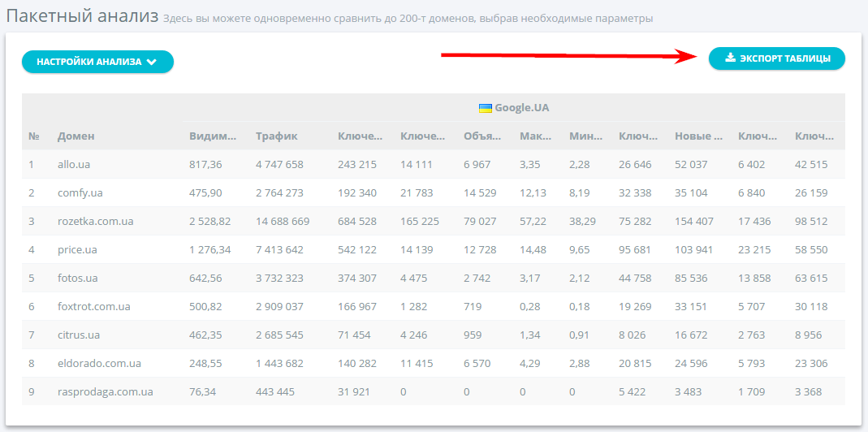Select the eldorado.com.ua domain

click(x=99, y=363)
